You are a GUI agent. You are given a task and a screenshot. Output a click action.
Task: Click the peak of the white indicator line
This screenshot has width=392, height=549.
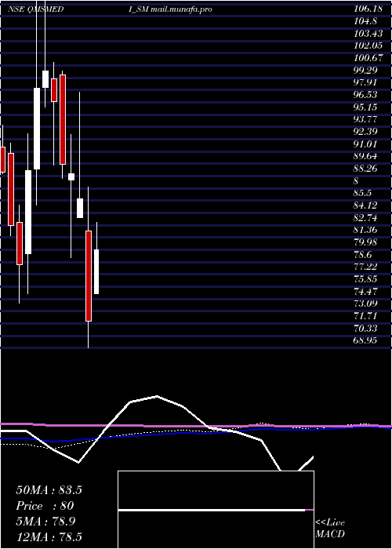click(x=157, y=396)
